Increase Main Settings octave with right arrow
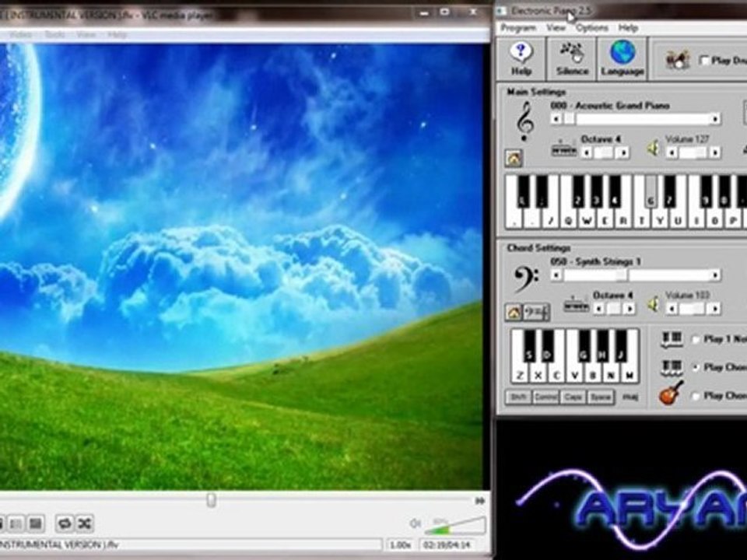 (623, 152)
